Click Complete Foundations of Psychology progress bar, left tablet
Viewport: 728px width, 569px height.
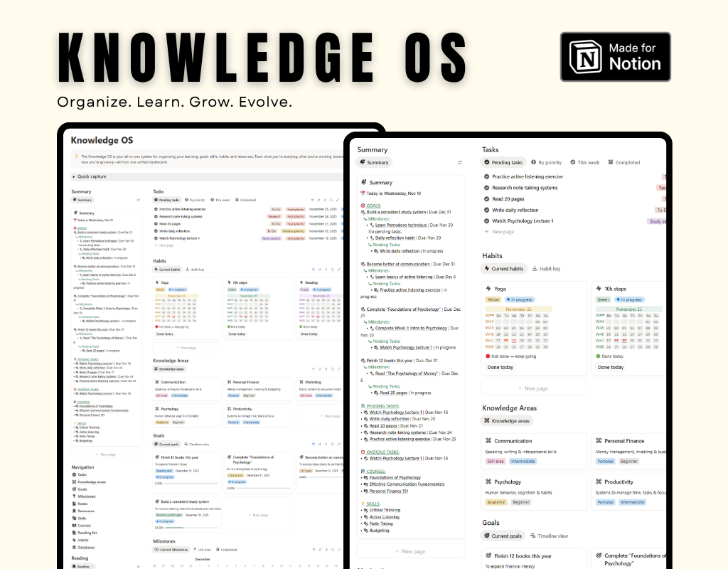(x=264, y=488)
